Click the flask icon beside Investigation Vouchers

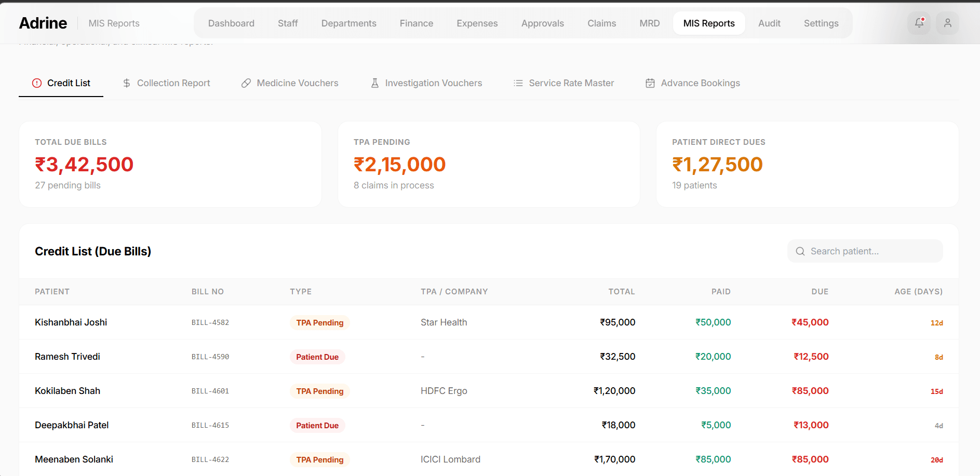375,83
